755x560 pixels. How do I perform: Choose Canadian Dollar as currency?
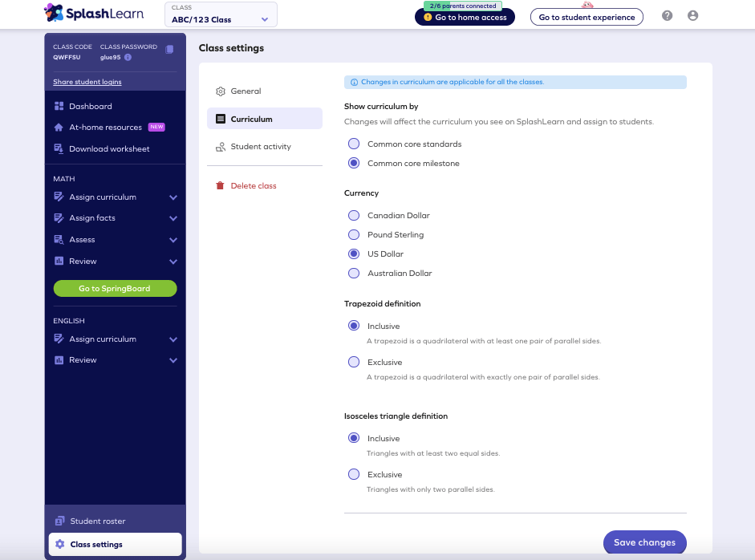coord(353,215)
